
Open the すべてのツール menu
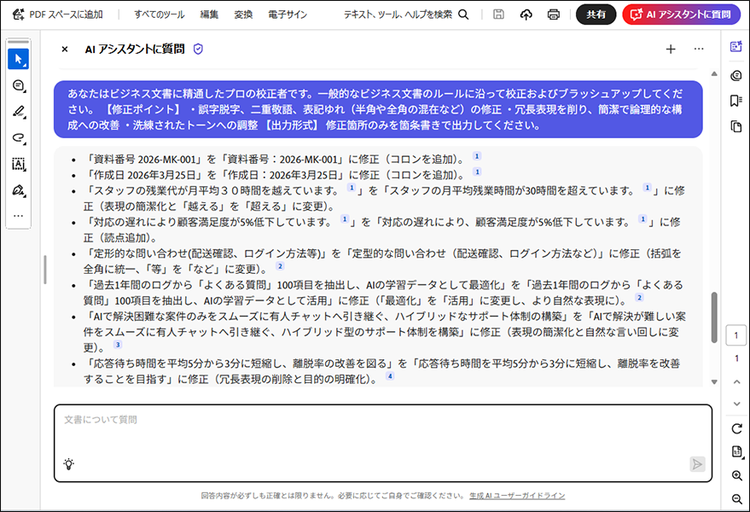point(159,14)
